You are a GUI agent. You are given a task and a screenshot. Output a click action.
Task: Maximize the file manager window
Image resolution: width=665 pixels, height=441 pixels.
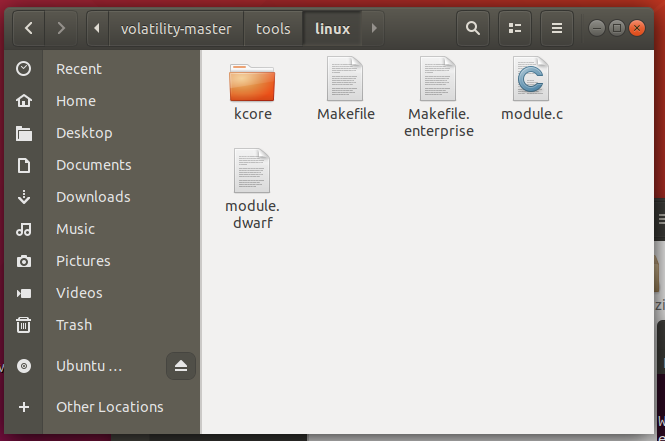coord(617,28)
